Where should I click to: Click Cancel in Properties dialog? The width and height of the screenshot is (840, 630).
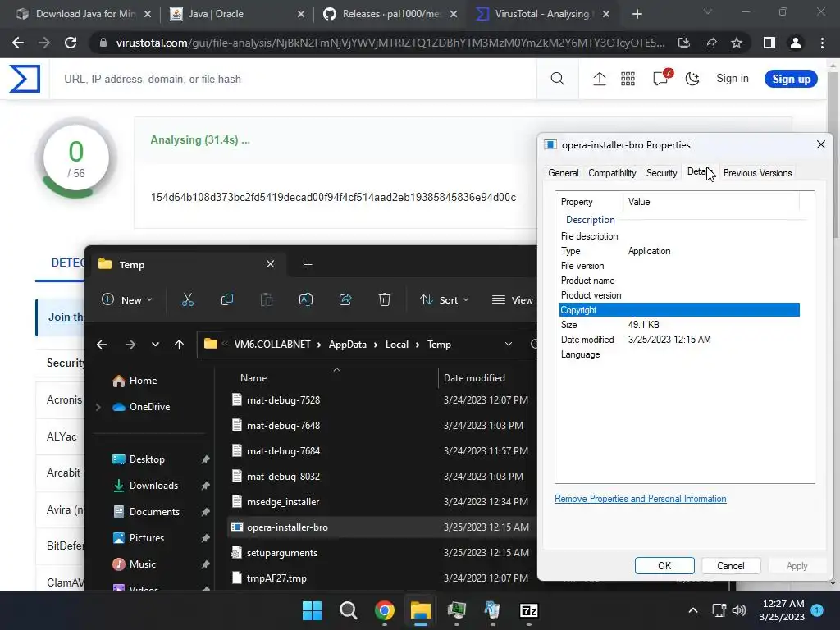point(730,566)
